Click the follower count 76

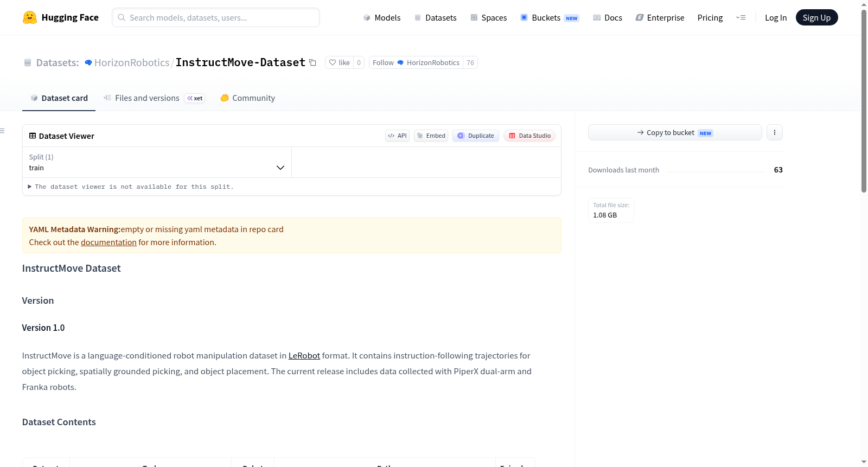coord(470,62)
